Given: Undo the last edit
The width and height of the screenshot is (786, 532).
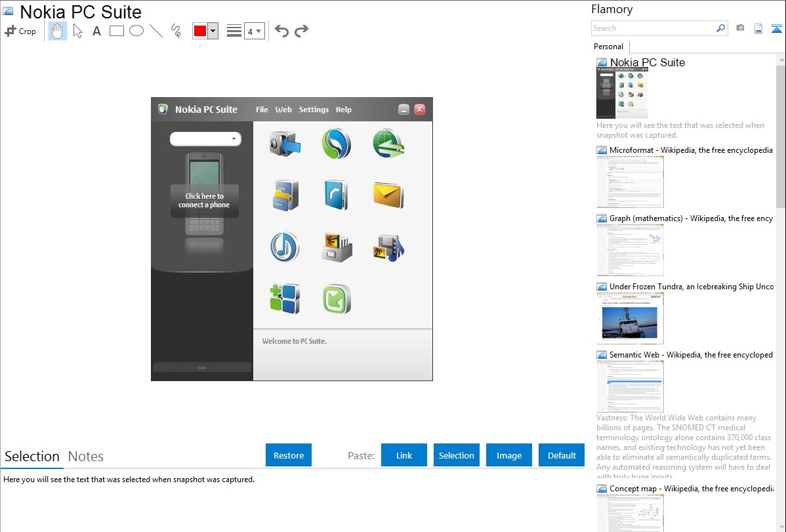Looking at the screenshot, I should (x=281, y=31).
